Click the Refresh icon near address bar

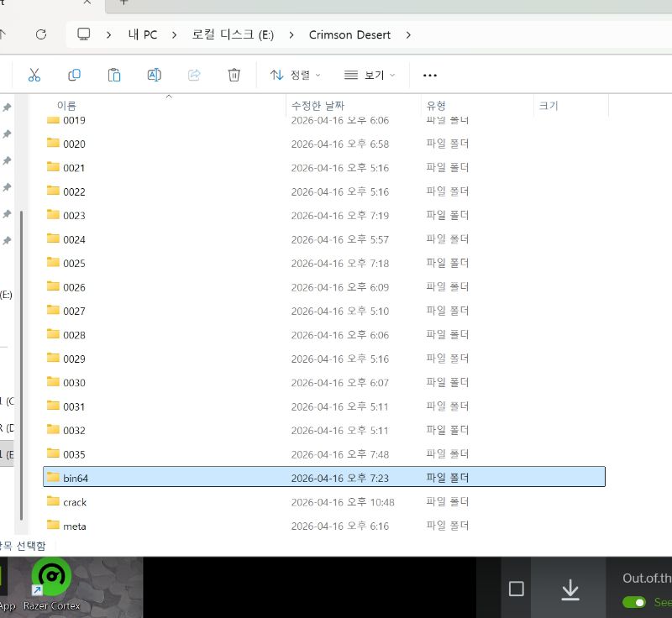tap(40, 34)
